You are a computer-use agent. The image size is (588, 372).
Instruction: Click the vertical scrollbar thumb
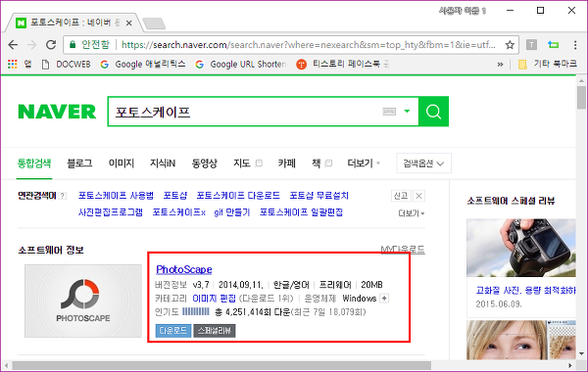(x=581, y=97)
